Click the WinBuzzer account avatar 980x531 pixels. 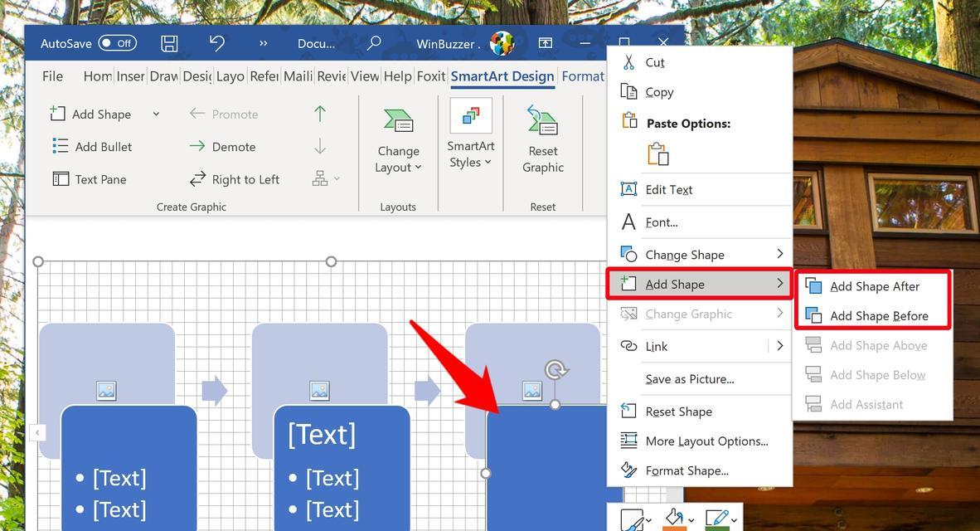(x=502, y=43)
